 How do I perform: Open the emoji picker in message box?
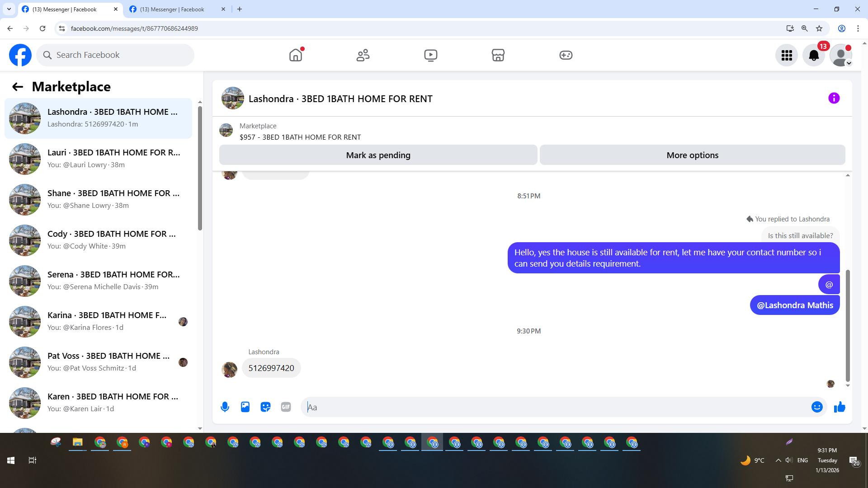pyautogui.click(x=816, y=407)
